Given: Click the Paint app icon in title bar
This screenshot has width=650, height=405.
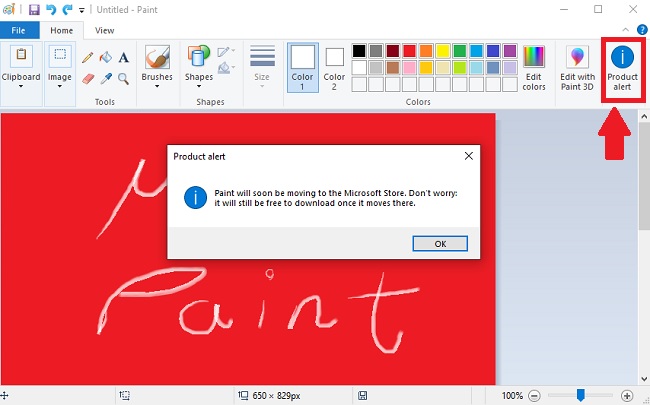Looking at the screenshot, I should [x=8, y=9].
